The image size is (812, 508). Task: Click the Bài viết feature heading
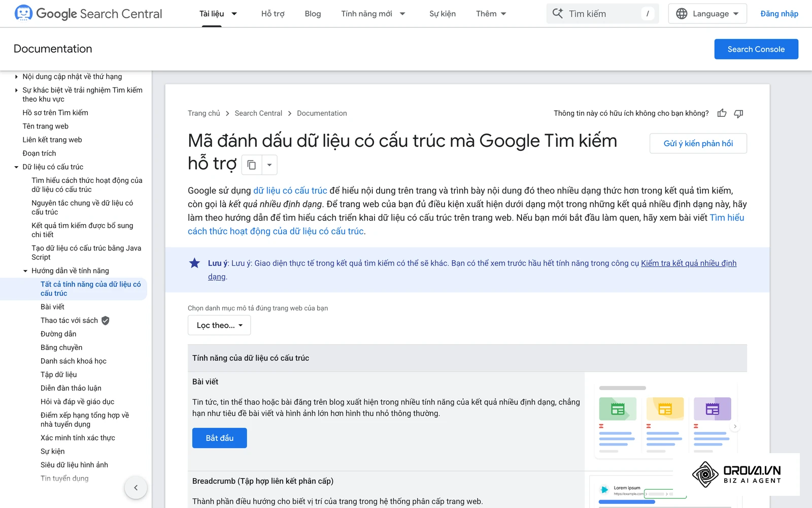coord(205,382)
